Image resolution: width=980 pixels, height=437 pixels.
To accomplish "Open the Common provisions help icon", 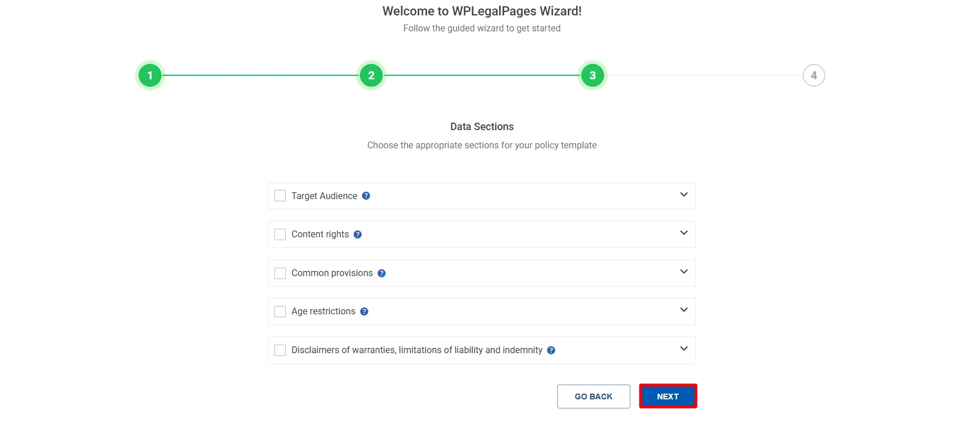I will (x=381, y=273).
